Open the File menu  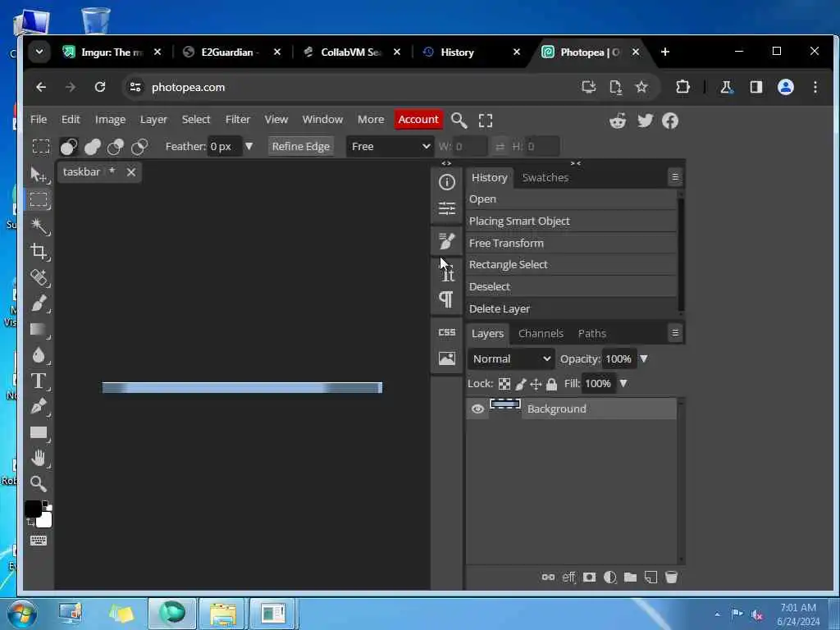[x=39, y=120]
